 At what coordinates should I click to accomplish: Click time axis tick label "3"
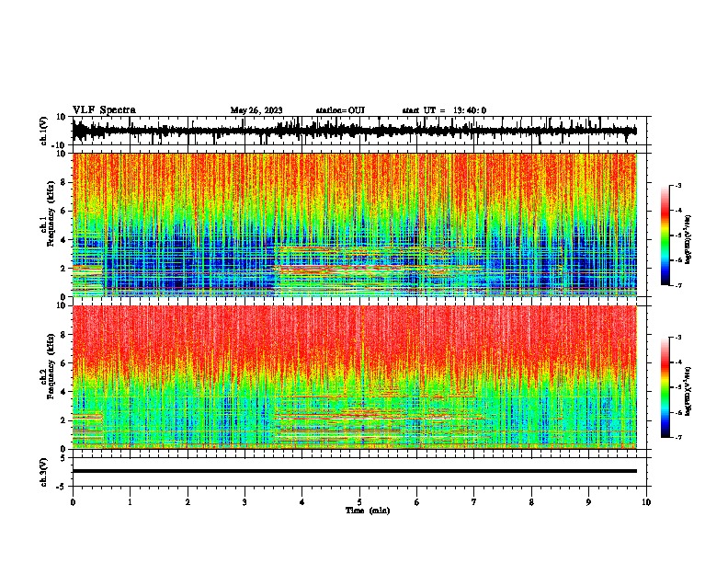[x=245, y=502]
